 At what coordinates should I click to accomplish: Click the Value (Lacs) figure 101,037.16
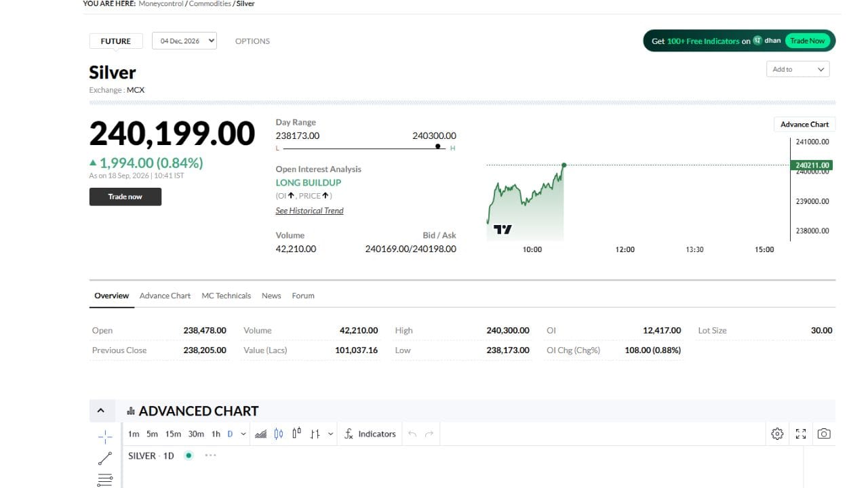357,350
